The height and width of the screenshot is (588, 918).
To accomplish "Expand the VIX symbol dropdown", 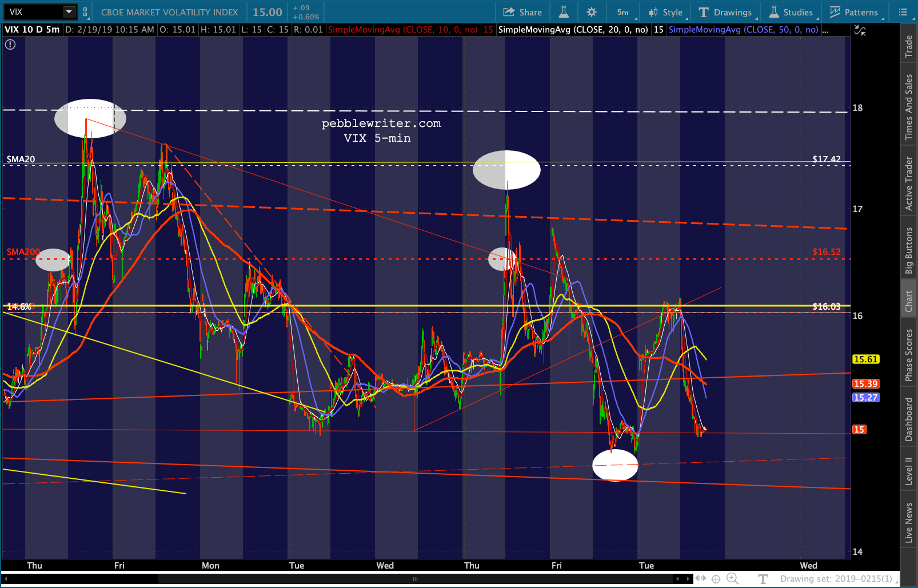I will tap(69, 12).
